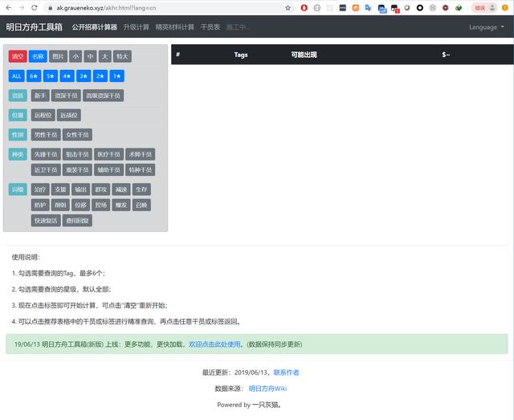Toggle the 1★ rarity filter
The width and height of the screenshot is (514, 420).
click(x=117, y=76)
